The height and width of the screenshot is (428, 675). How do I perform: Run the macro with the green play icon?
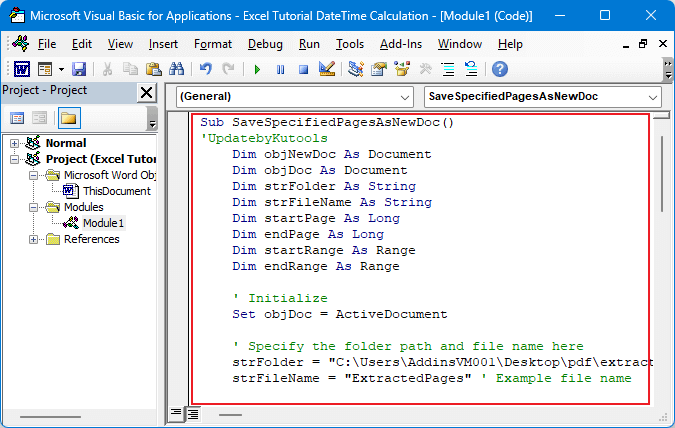[x=257, y=69]
